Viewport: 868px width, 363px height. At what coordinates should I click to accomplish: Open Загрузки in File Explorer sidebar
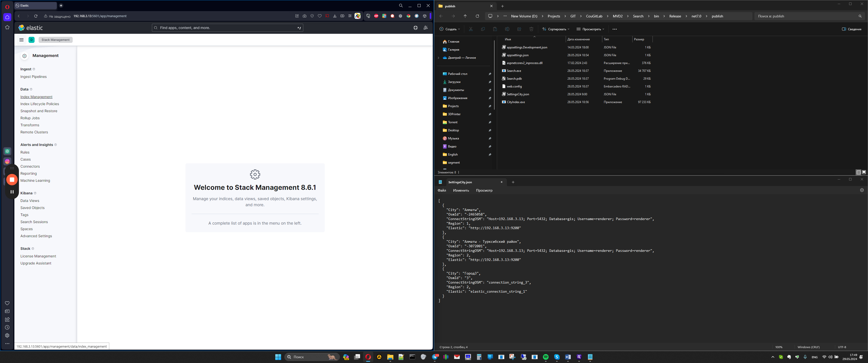coord(454,82)
